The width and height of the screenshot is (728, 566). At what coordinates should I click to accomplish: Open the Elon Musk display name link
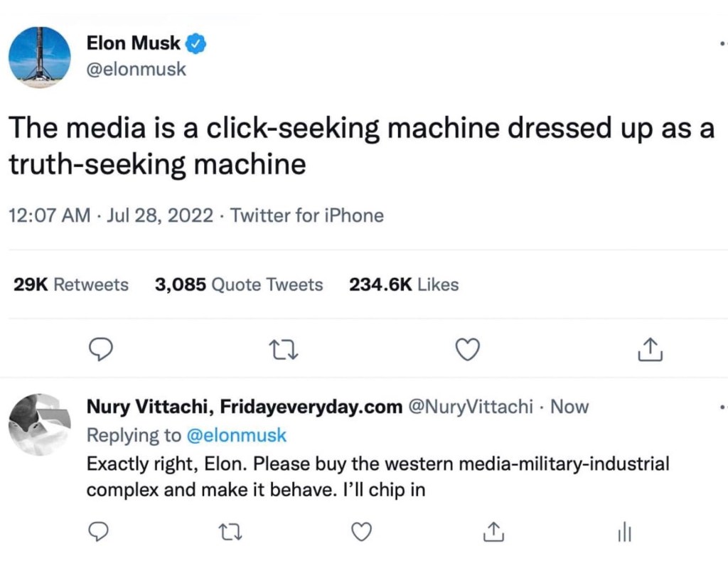pyautogui.click(x=133, y=44)
